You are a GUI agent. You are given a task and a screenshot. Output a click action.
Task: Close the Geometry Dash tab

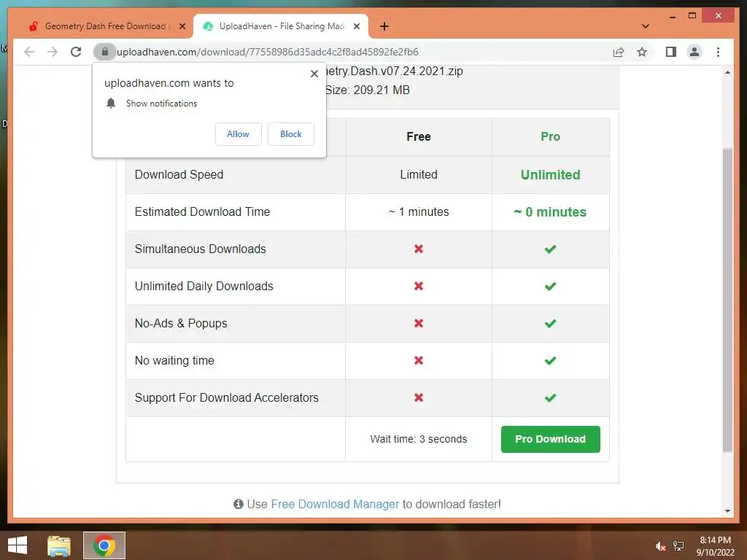point(182,26)
